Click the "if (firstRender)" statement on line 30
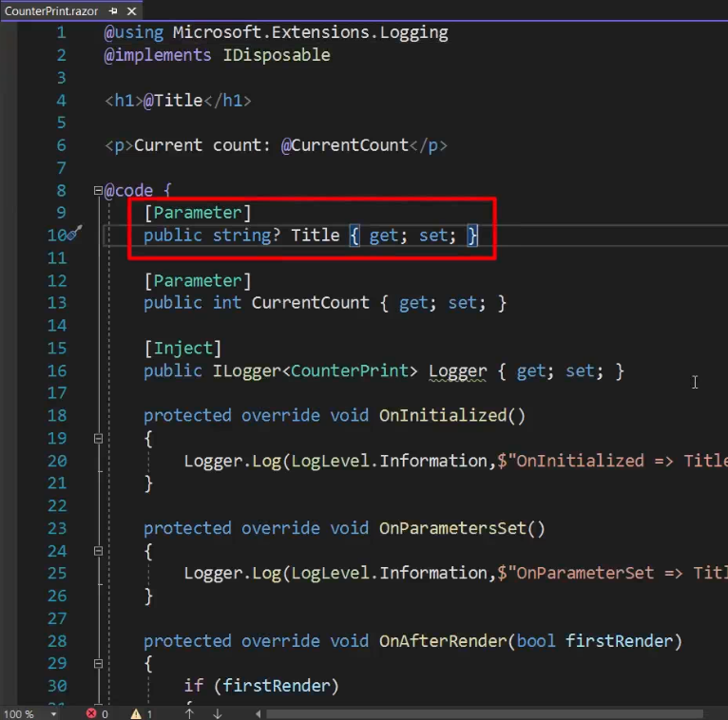Viewport: 728px width, 720px height. tap(261, 686)
